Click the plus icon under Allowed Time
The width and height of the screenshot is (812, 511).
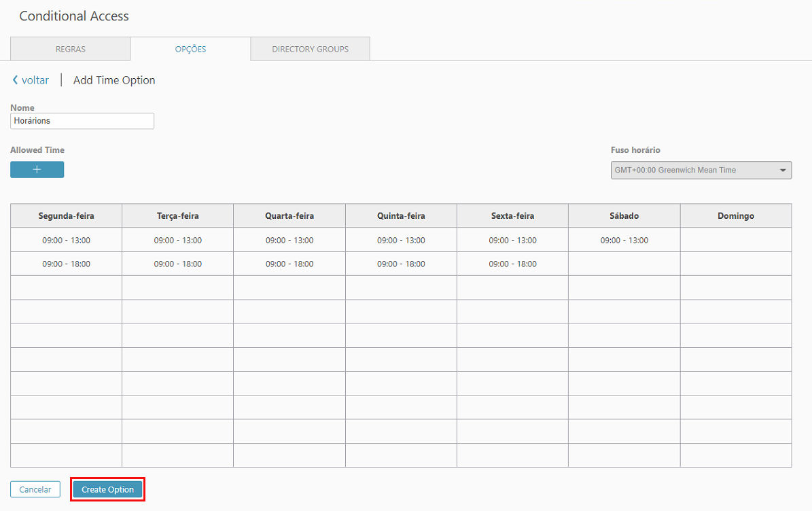pyautogui.click(x=37, y=170)
